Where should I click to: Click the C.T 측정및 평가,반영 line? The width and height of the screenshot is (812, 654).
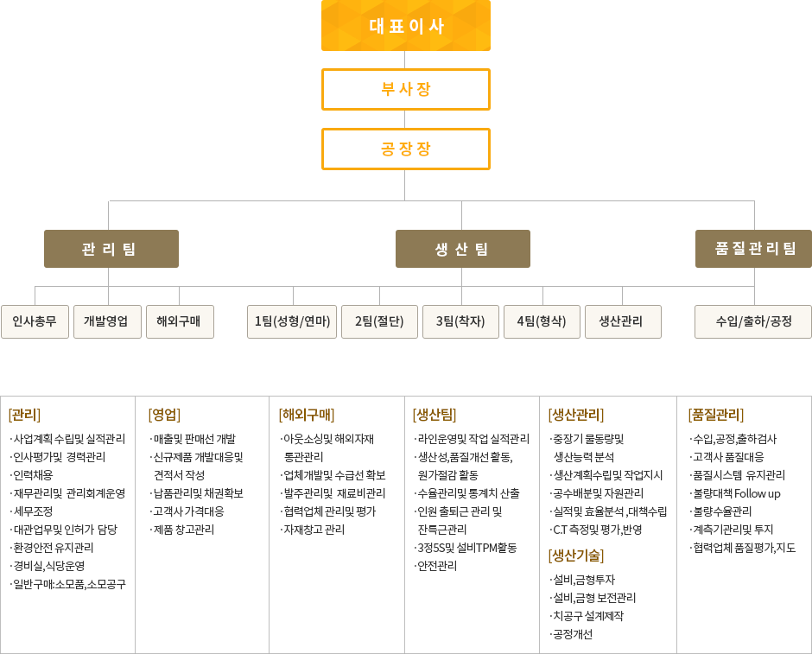[596, 530]
